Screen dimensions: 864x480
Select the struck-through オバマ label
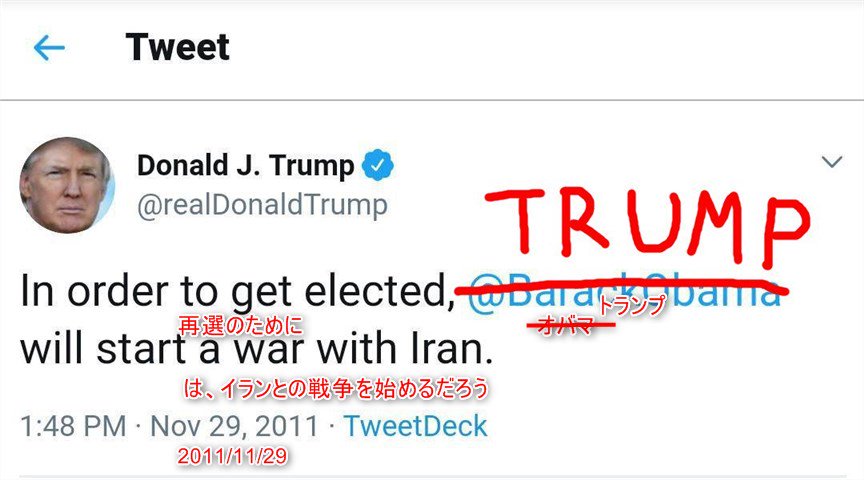point(566,325)
